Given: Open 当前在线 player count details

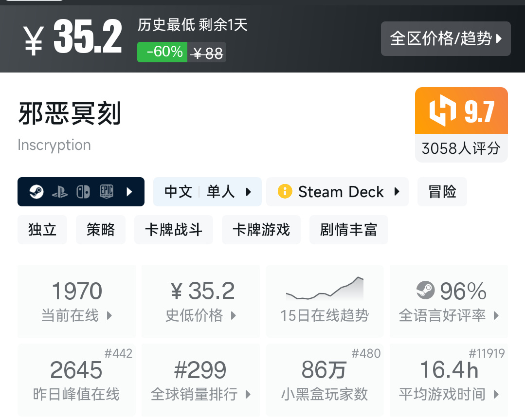Looking at the screenshot, I should coord(77,302).
